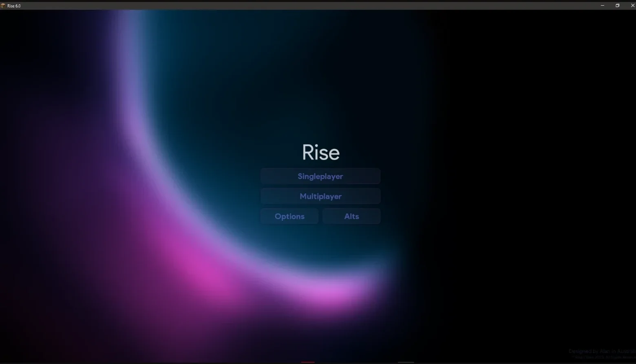Restore down the Rise 6.0 window
The width and height of the screenshot is (636, 364).
click(617, 6)
